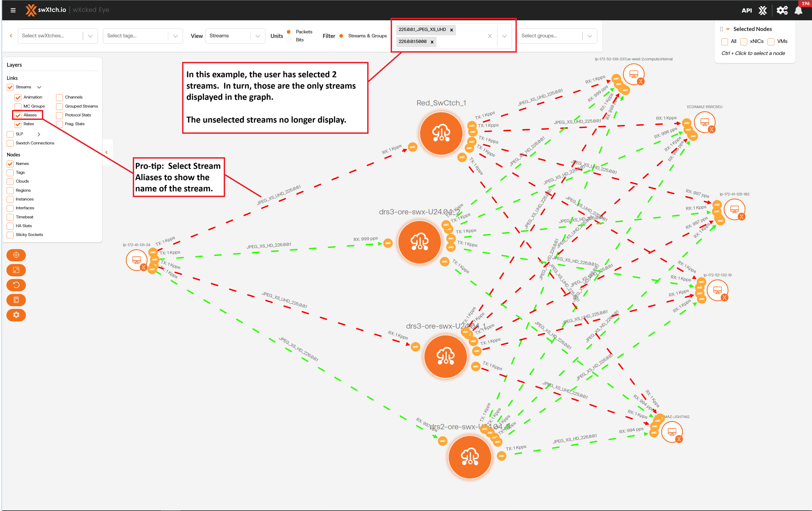Click the orange fullscreen expand button
The image size is (812, 511).
click(16, 270)
